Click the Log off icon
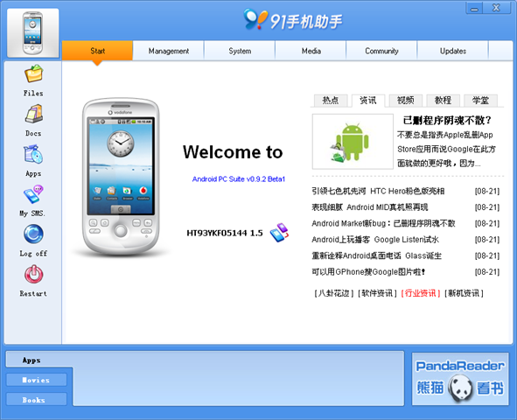Image resolution: width=517 pixels, height=420 pixels. coord(33,234)
